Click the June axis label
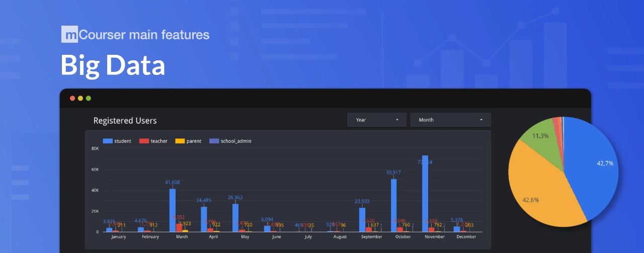 277,237
